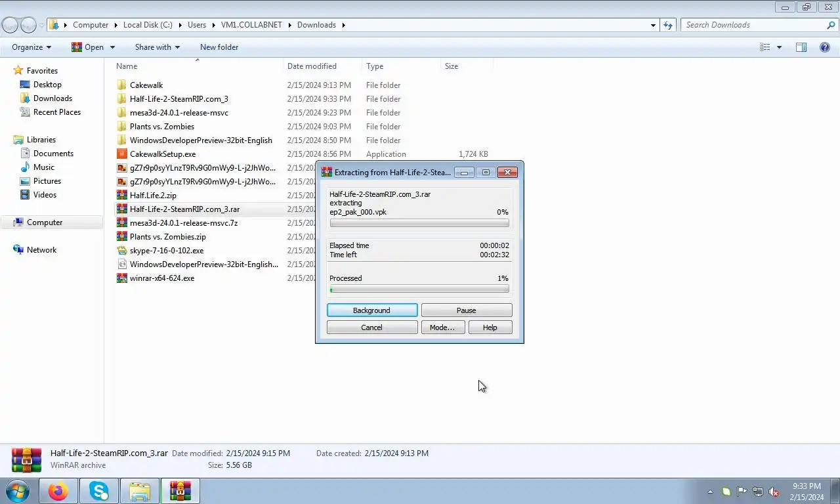Open the Cakewalk folder icon
The image size is (840, 504).
[x=121, y=85]
